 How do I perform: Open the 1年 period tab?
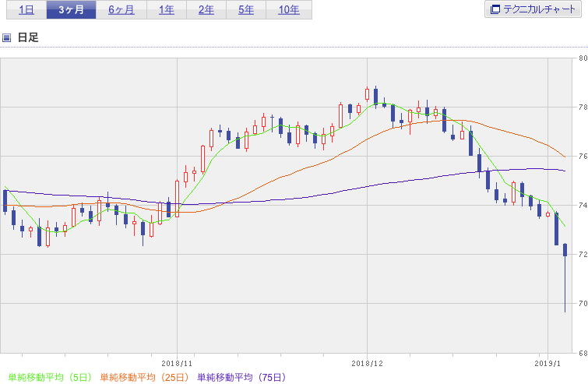(x=167, y=10)
